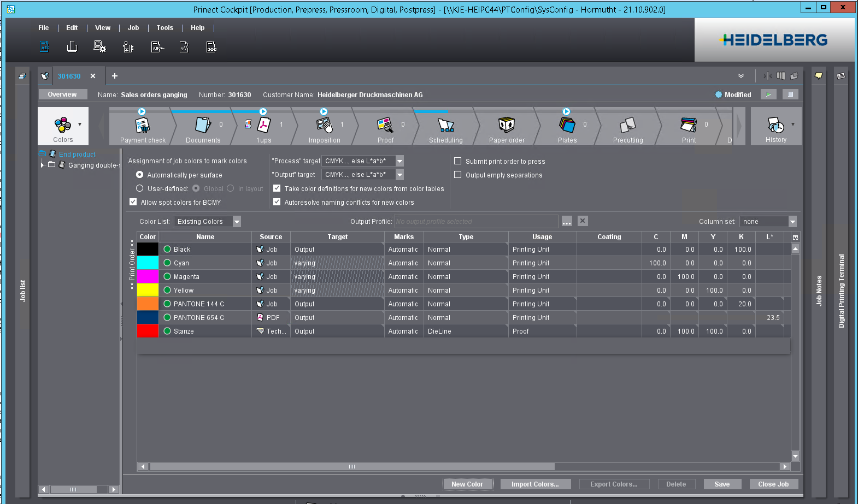Expand the tab overflow double chevron
Viewport: 858px width, 504px height.
click(741, 76)
